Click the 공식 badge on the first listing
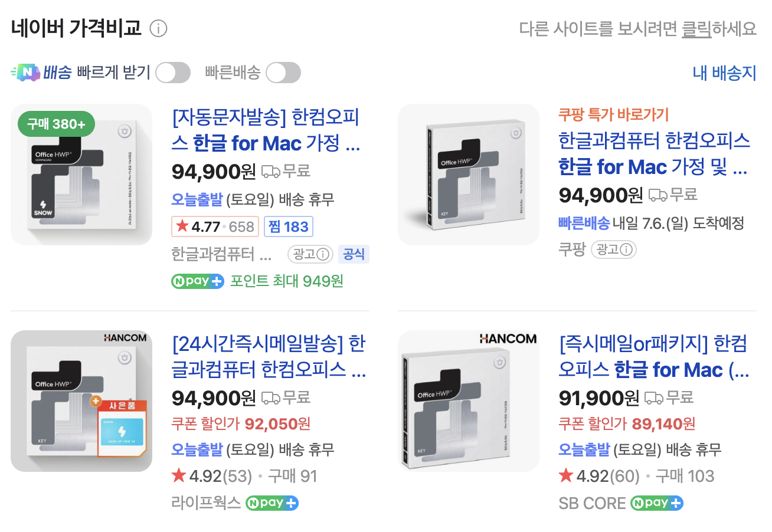The height and width of the screenshot is (532, 772). coord(354,254)
